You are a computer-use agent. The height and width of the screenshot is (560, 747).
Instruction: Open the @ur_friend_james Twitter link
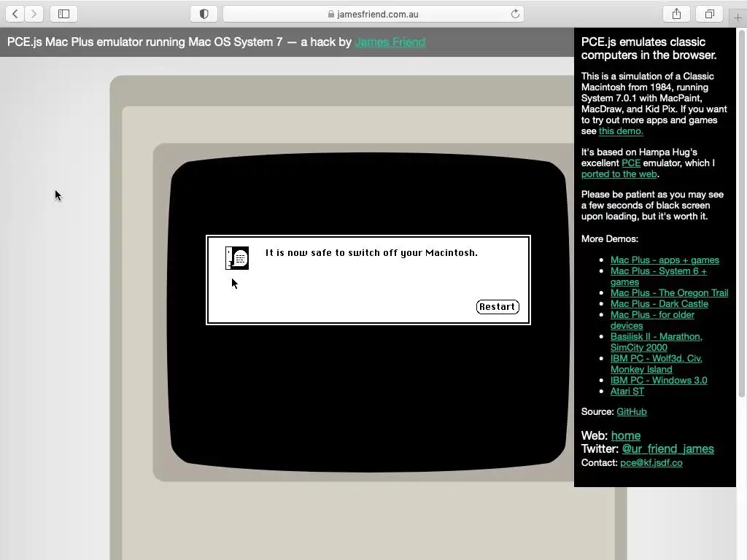click(668, 449)
